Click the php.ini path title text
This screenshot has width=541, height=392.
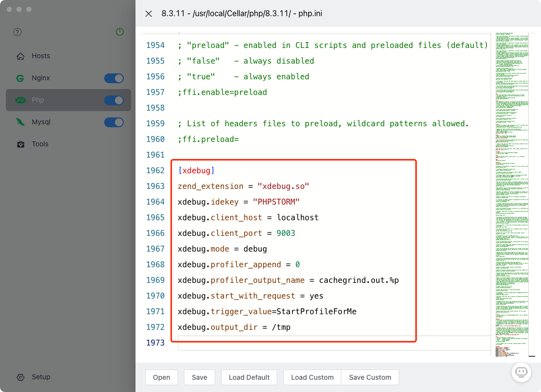coord(242,13)
